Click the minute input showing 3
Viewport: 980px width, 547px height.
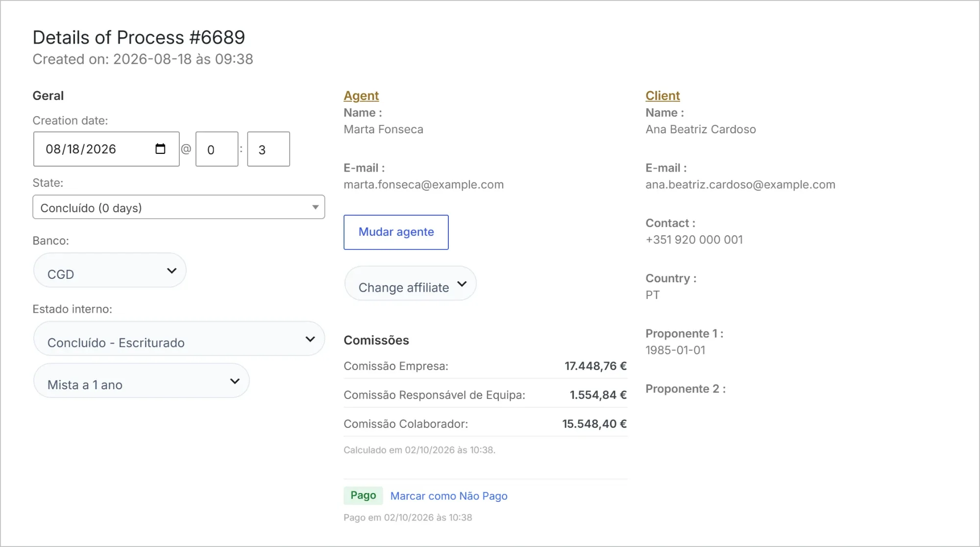[x=269, y=149]
